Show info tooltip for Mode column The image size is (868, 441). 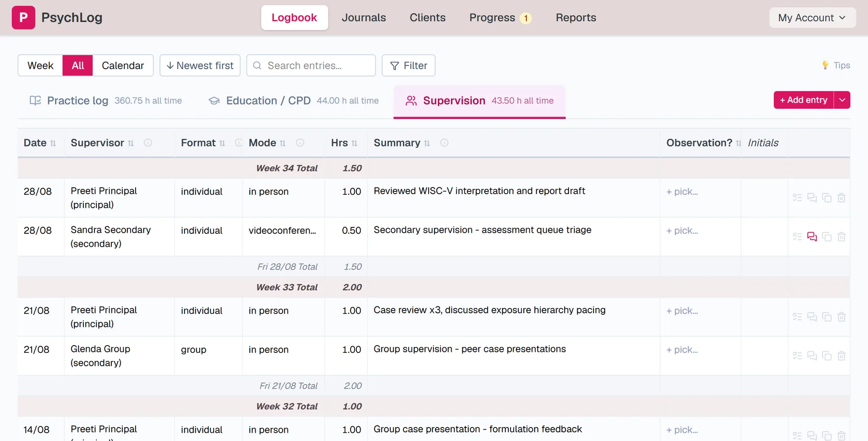[300, 143]
